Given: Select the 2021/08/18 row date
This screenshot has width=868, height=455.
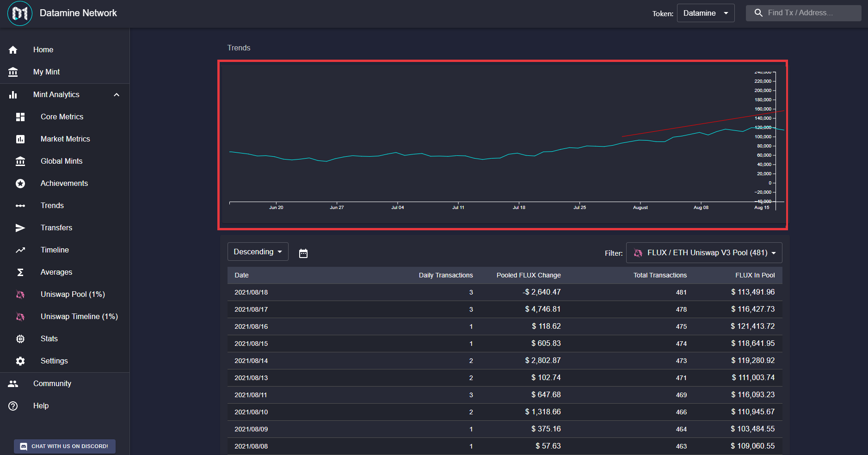Looking at the screenshot, I should pos(251,292).
